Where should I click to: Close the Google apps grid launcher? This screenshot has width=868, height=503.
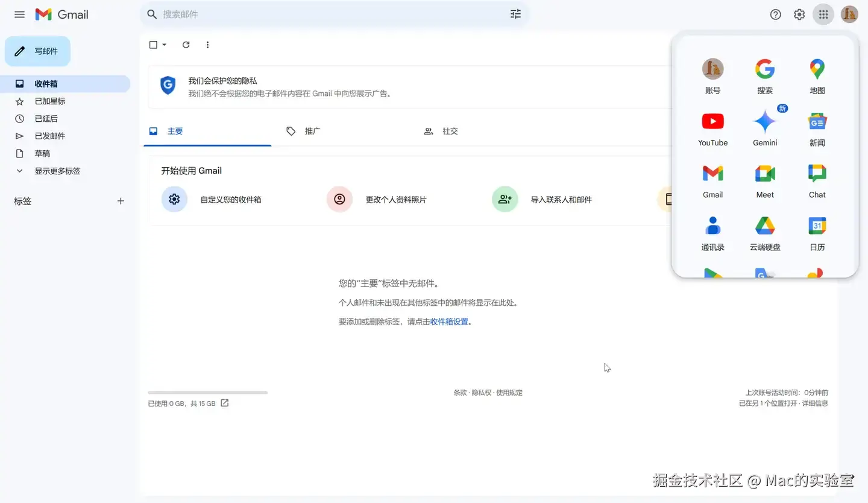[823, 14]
